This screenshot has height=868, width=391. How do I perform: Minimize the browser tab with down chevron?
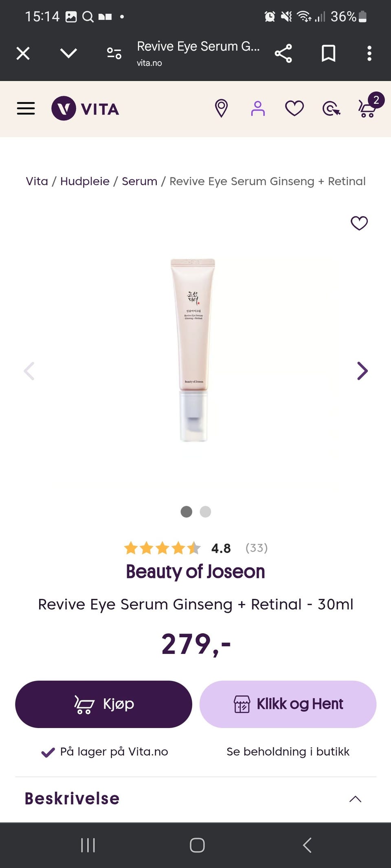[68, 53]
